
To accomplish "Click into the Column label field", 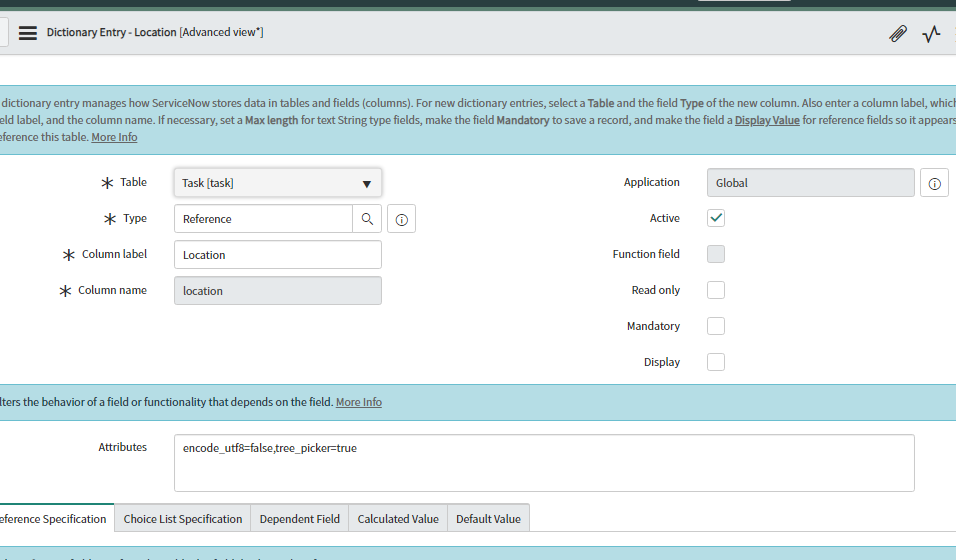I will pos(278,255).
